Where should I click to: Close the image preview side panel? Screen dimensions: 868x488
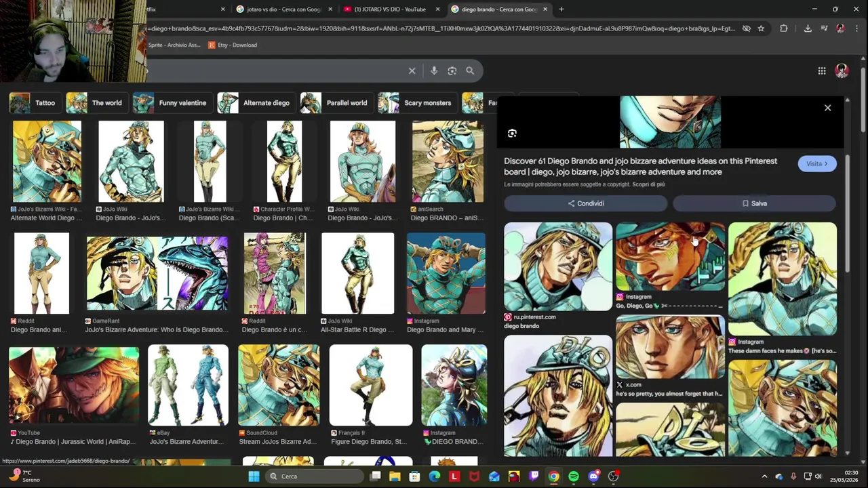[x=827, y=108]
